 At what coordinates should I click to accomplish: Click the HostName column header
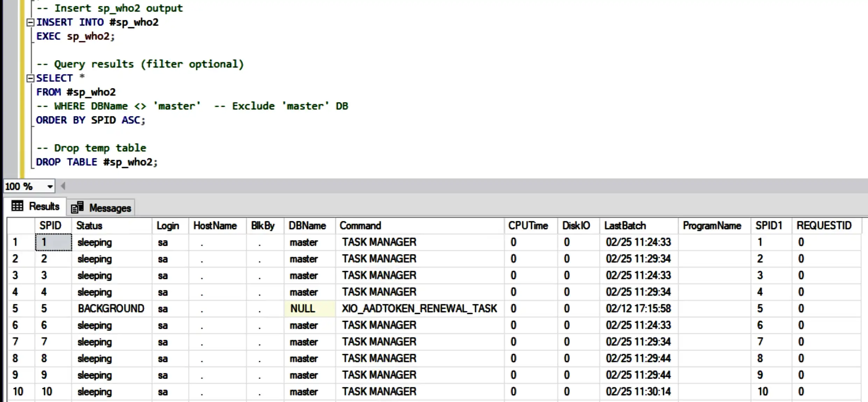pos(218,225)
